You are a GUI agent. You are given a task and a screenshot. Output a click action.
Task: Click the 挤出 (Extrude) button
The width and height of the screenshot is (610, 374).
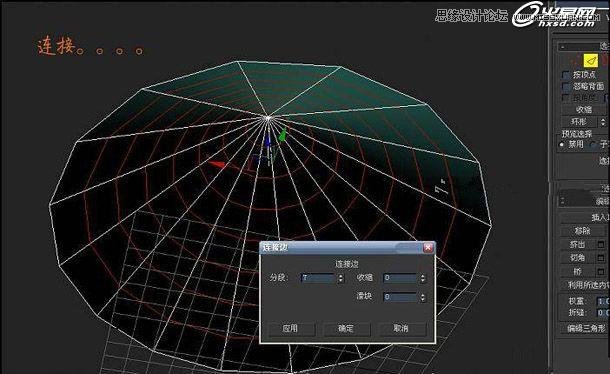click(577, 244)
